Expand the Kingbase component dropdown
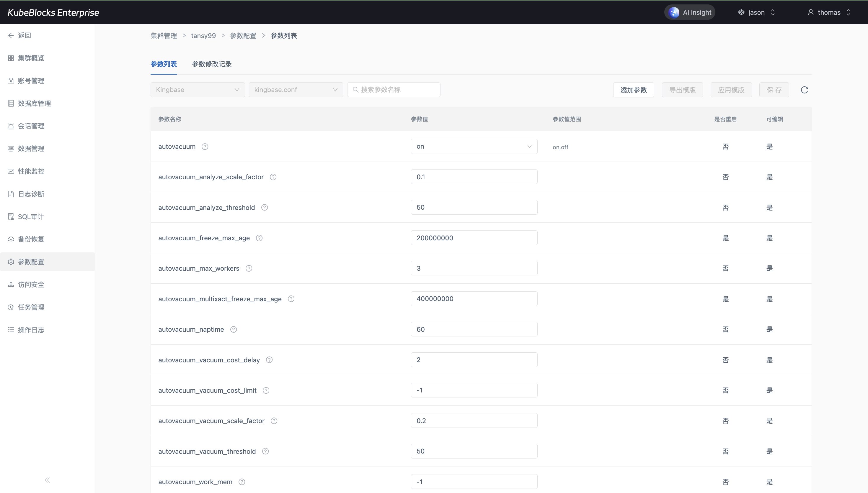 (x=198, y=90)
